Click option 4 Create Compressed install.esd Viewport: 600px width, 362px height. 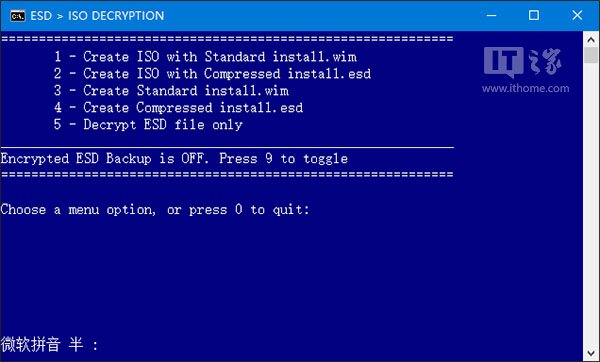click(x=178, y=108)
